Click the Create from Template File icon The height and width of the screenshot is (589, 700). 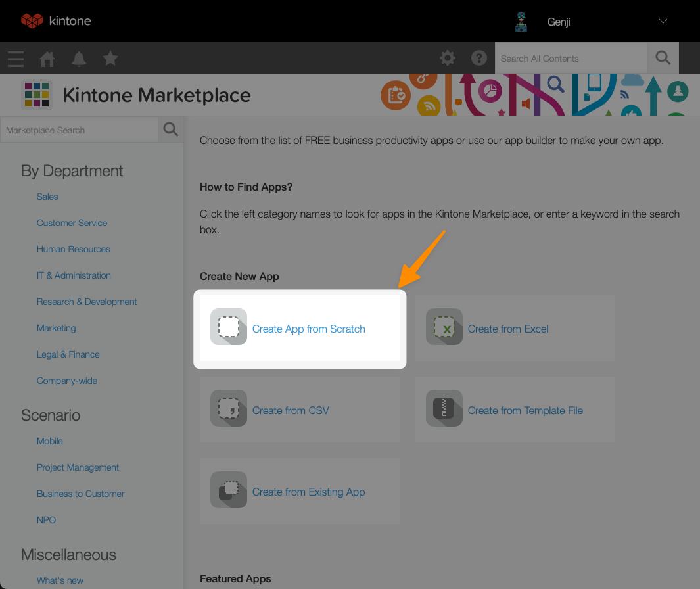point(444,408)
